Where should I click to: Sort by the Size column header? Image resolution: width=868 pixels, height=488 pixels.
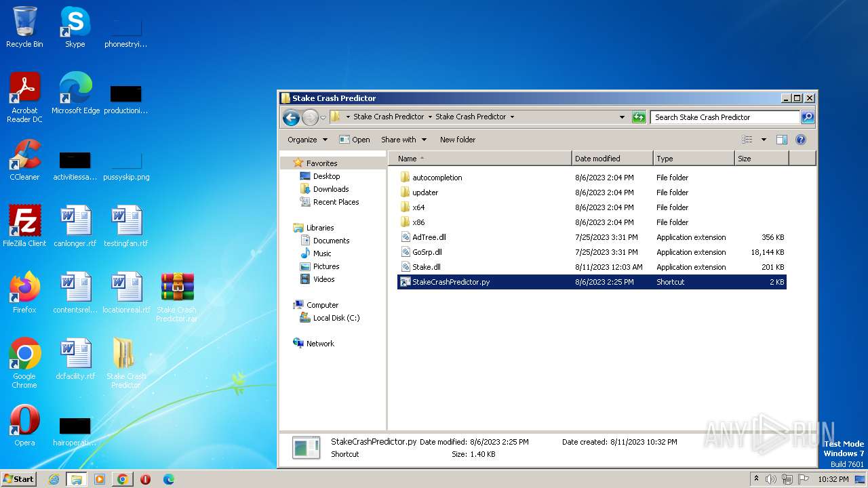762,159
